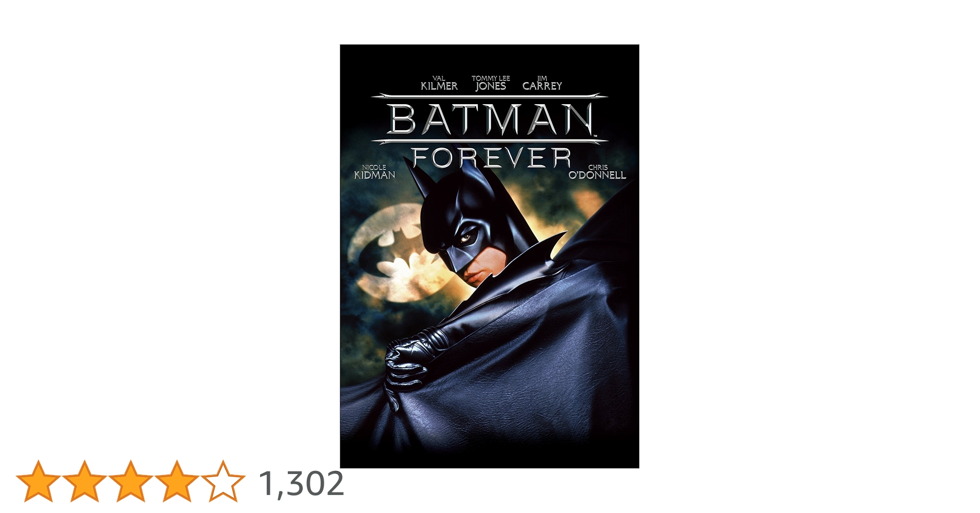Open the Batman Forever poster thumbnail
Image resolution: width=980 pixels, height=513 pixels.
(489, 256)
